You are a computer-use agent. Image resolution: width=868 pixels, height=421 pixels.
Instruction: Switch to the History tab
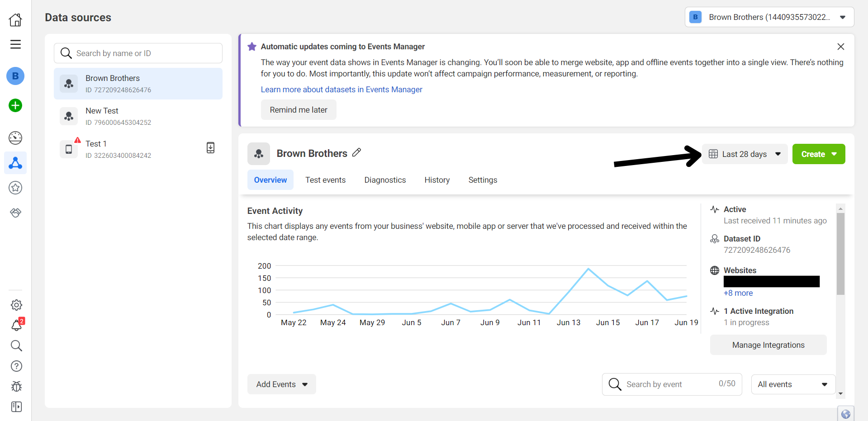coord(437,180)
